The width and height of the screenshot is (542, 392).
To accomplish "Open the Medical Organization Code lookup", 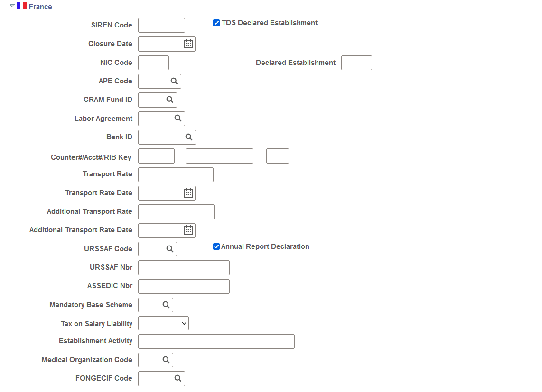I will (x=167, y=360).
